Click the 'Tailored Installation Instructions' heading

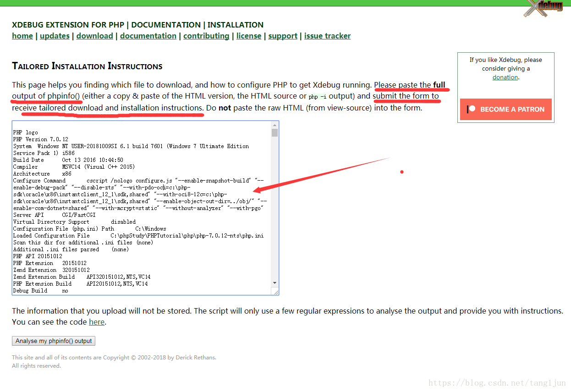pyautogui.click(x=87, y=66)
